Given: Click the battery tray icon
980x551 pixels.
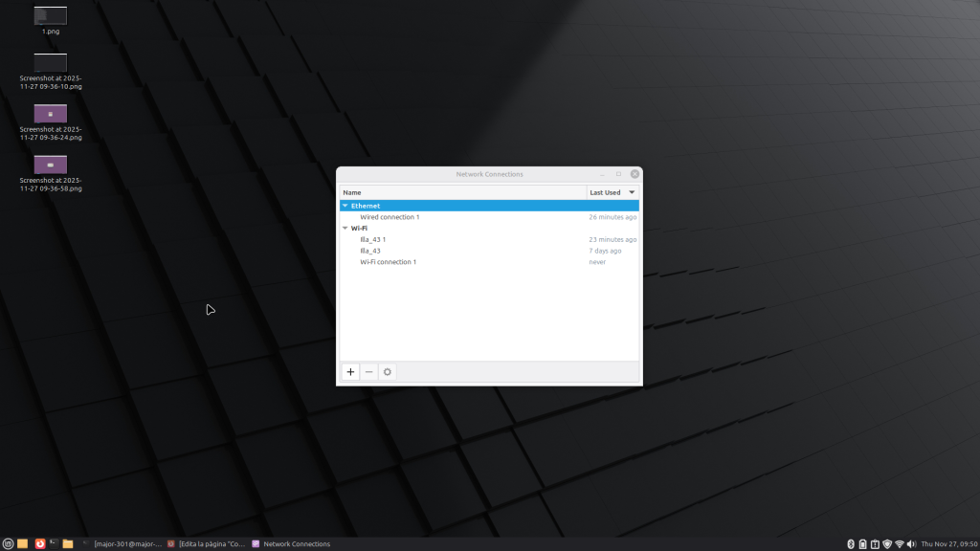Looking at the screenshot, I should point(862,543).
